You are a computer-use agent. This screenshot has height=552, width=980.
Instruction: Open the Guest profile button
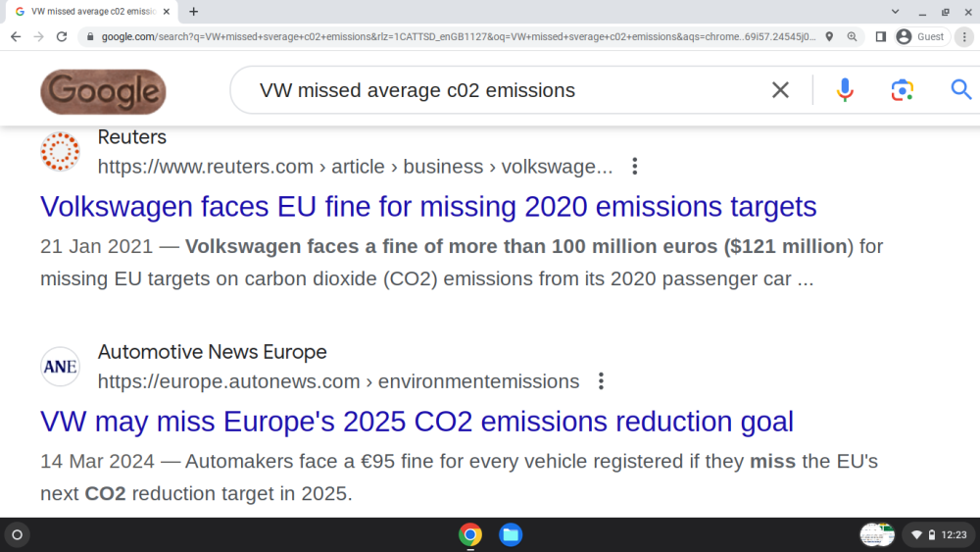point(921,37)
